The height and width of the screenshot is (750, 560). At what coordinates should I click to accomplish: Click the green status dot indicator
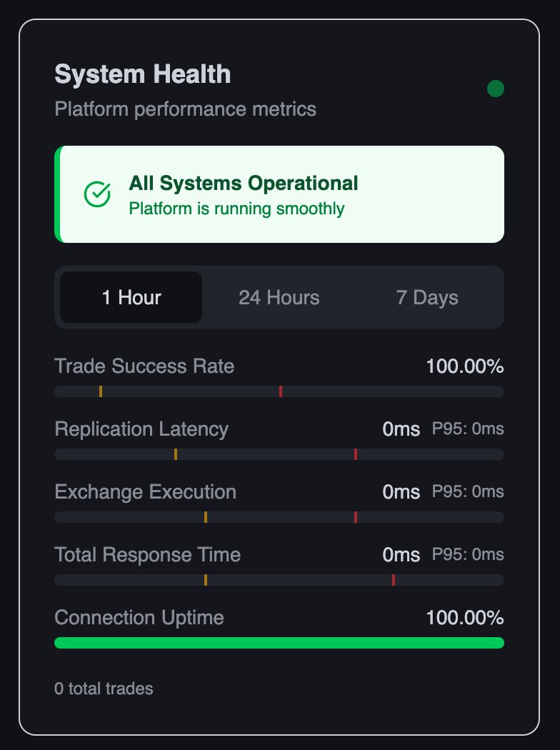(x=496, y=89)
